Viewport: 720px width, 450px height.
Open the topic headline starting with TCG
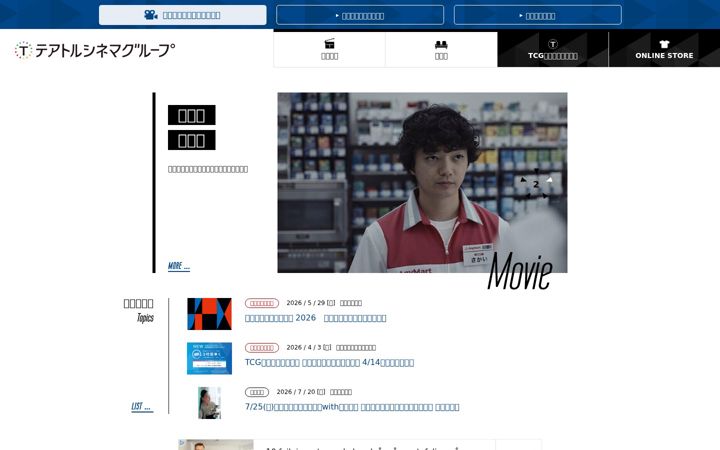coord(329,362)
